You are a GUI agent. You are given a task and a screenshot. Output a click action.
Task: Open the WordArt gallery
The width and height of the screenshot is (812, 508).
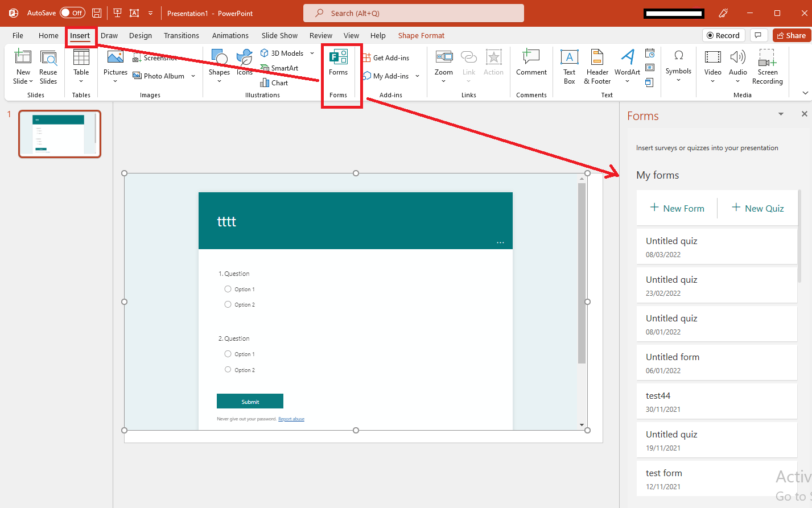(x=627, y=67)
